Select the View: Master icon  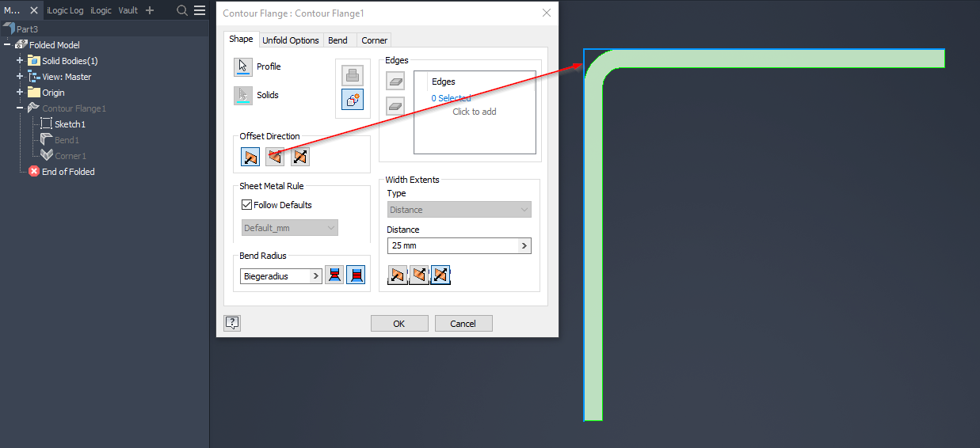point(33,76)
